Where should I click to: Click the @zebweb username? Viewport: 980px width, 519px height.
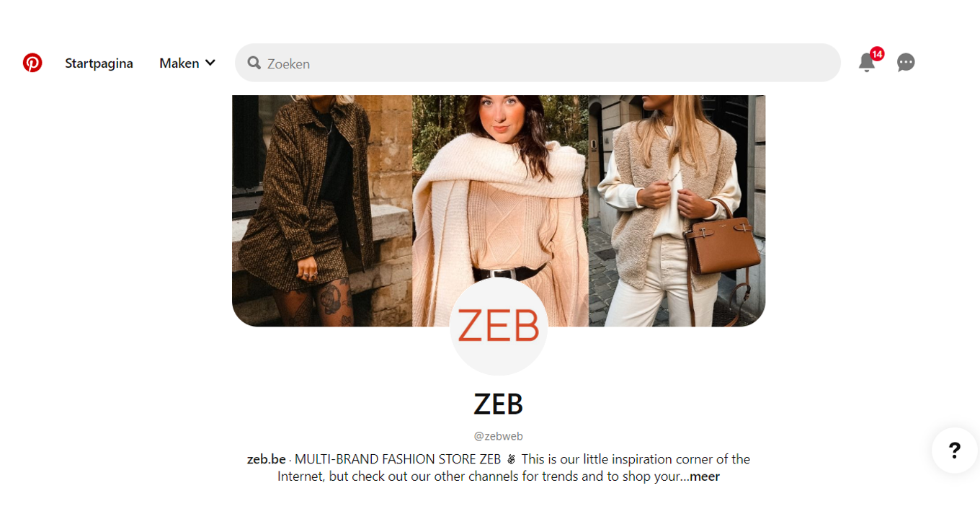pyautogui.click(x=499, y=436)
